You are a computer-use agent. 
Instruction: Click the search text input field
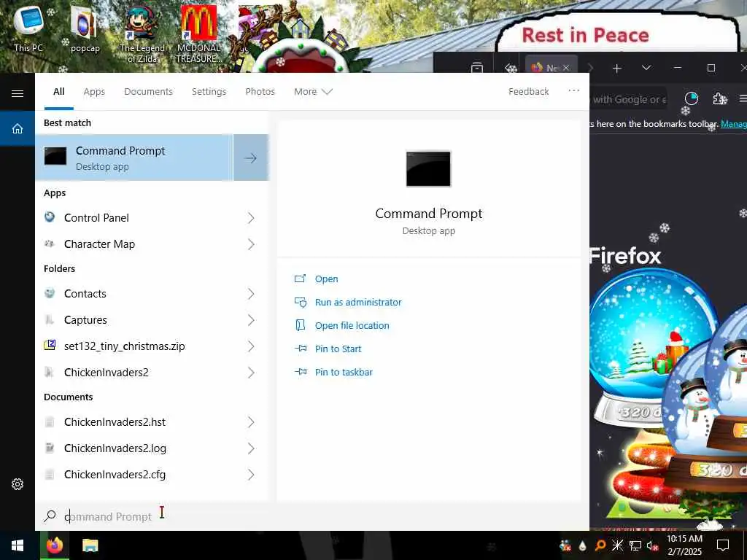[x=312, y=517]
